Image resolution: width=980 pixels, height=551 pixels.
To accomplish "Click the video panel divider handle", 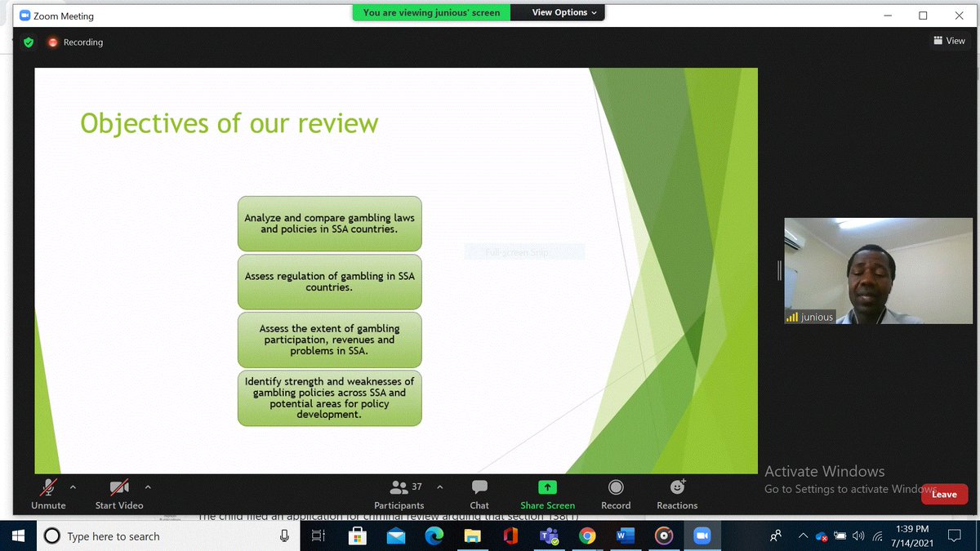I will tap(780, 271).
